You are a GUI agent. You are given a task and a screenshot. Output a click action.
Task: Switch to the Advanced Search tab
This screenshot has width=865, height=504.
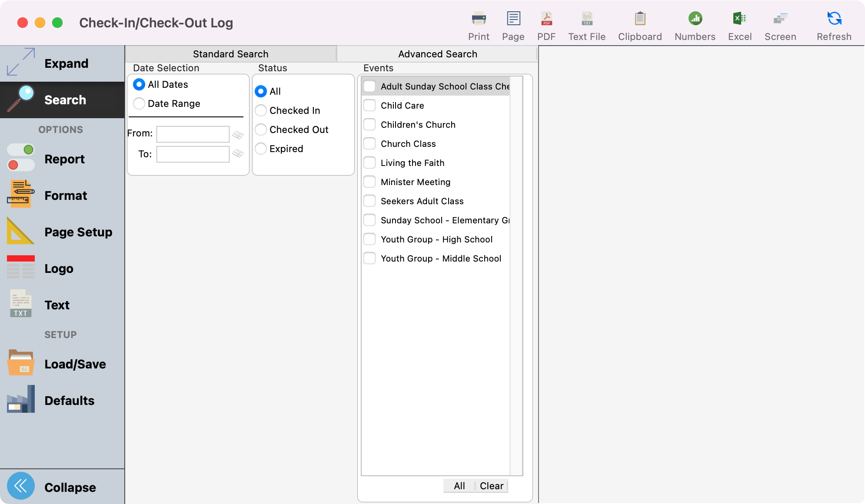[437, 54]
